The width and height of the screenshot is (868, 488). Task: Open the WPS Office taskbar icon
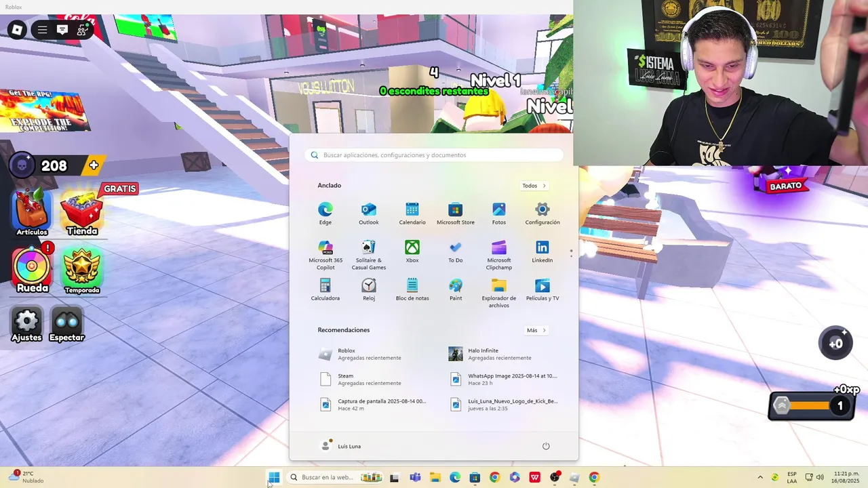click(534, 477)
